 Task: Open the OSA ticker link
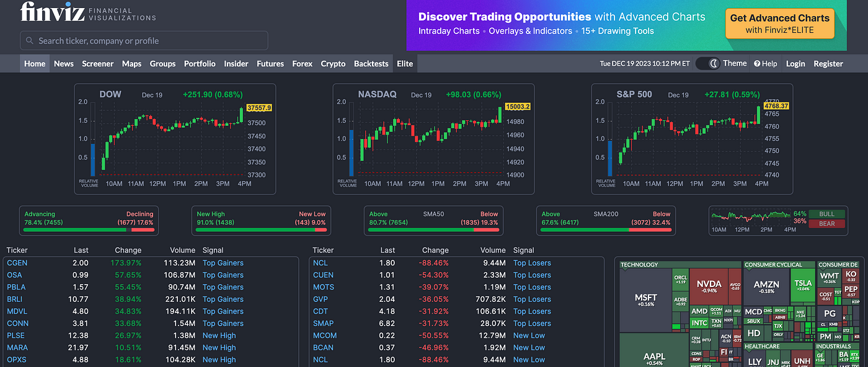14,275
